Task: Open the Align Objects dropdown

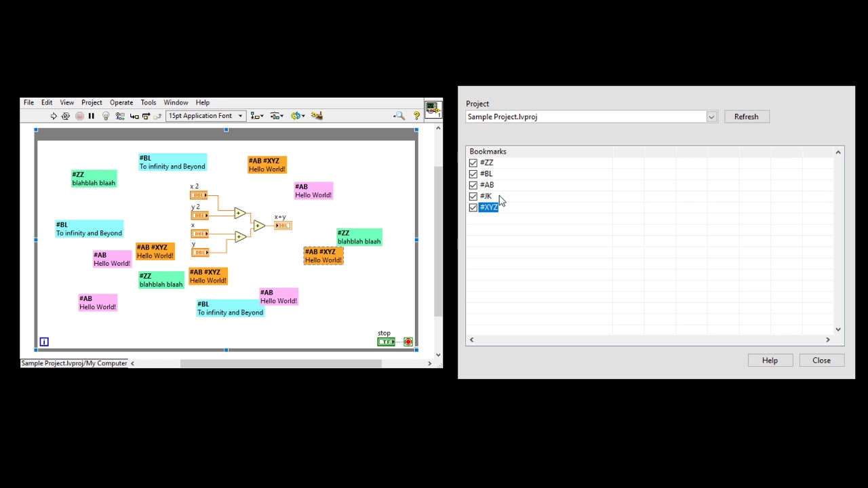Action: pyautogui.click(x=257, y=116)
